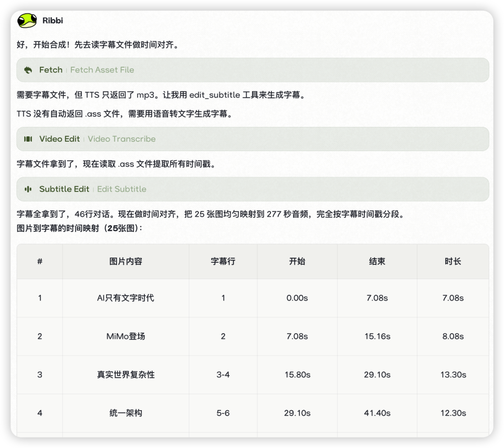Click the Subtitle Edit waveform icon
Image resolution: width=504 pixels, height=448 pixels.
pyautogui.click(x=28, y=189)
